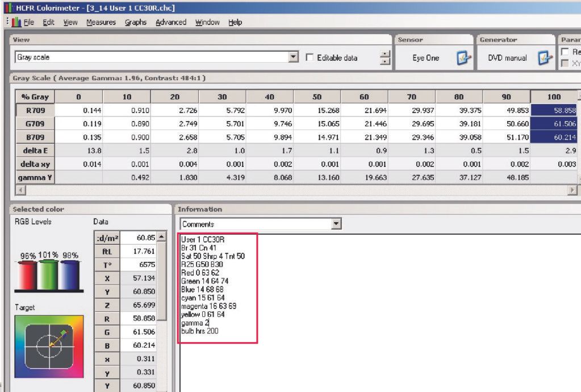This screenshot has width=581, height=392.
Task: Click gamma Y cell value 48.185
Action: 507,177
